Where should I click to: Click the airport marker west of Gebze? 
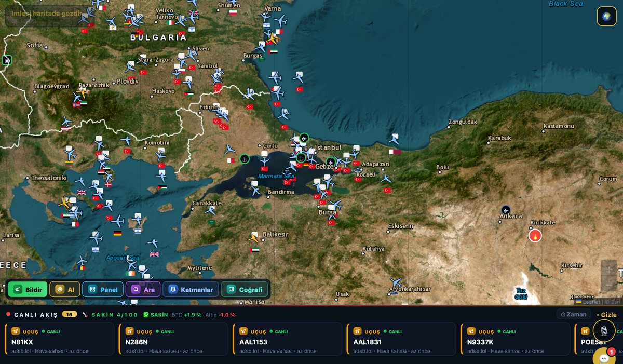331,162
